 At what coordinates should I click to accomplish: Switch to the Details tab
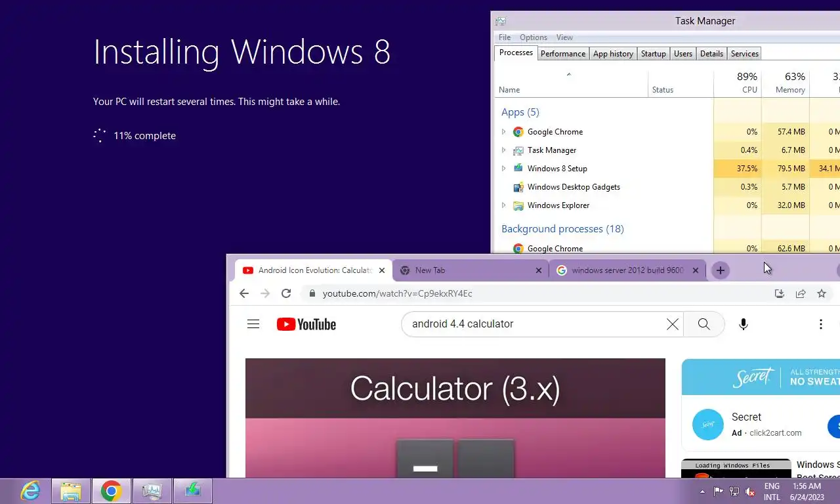pos(711,54)
